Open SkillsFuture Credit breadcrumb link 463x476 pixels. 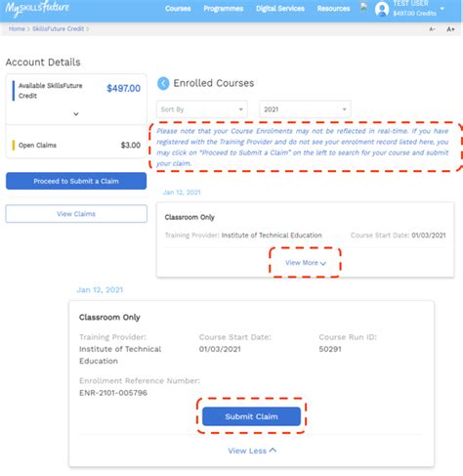[x=59, y=28]
